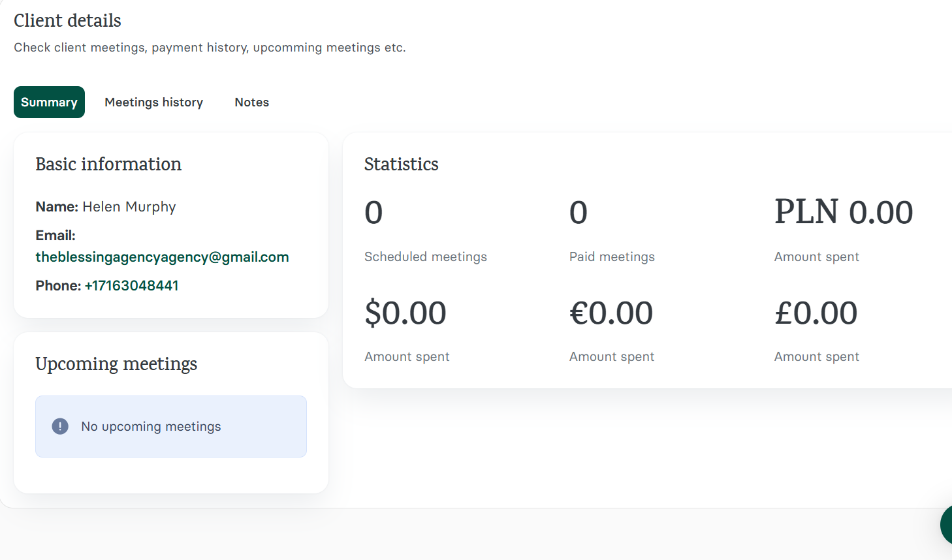The height and width of the screenshot is (560, 952).
Task: Click the info icon in Upcoming meetings
Action: (x=60, y=426)
